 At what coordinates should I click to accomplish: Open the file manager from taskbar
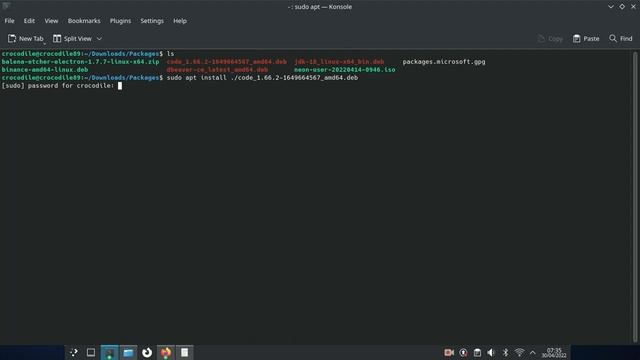[128, 352]
